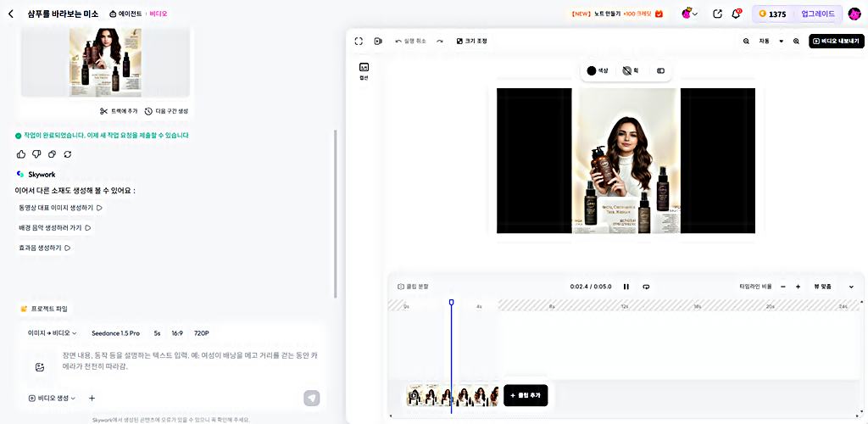
Task: Click the preview play icon in editor toolbar
Action: click(x=378, y=41)
